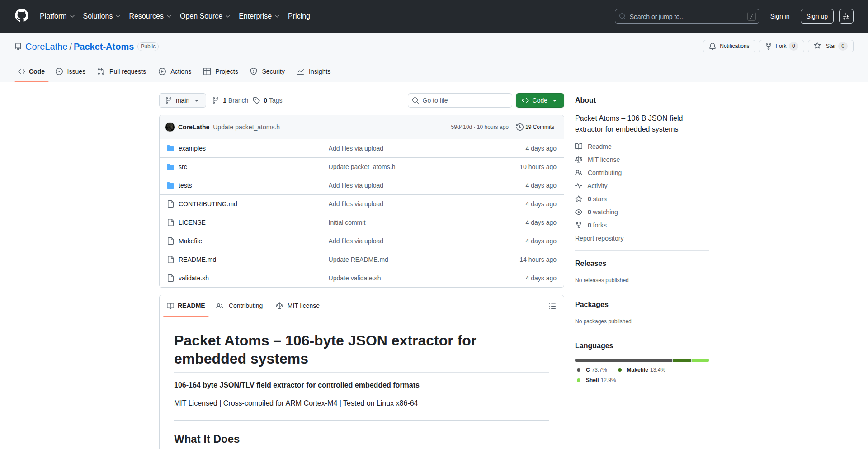Open the MIT license README tab

pyautogui.click(x=297, y=306)
